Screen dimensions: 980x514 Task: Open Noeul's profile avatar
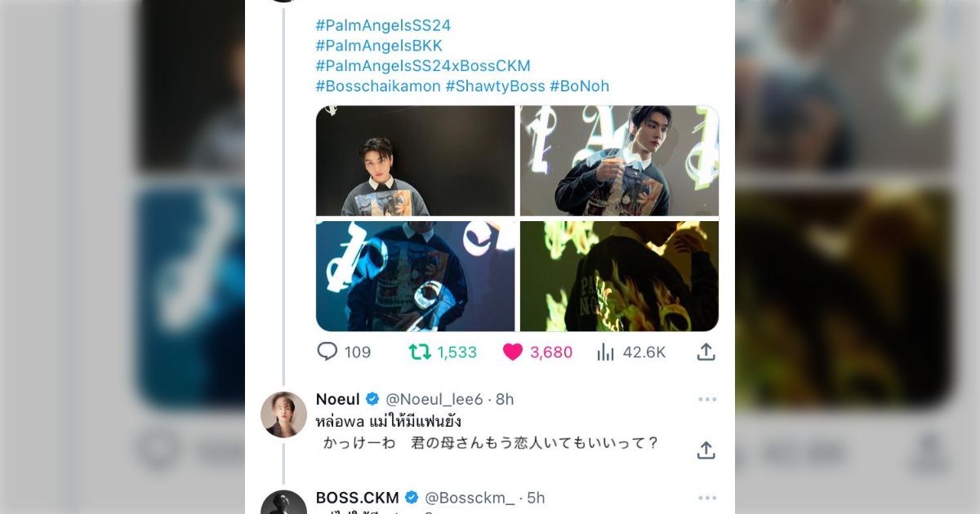point(283,414)
